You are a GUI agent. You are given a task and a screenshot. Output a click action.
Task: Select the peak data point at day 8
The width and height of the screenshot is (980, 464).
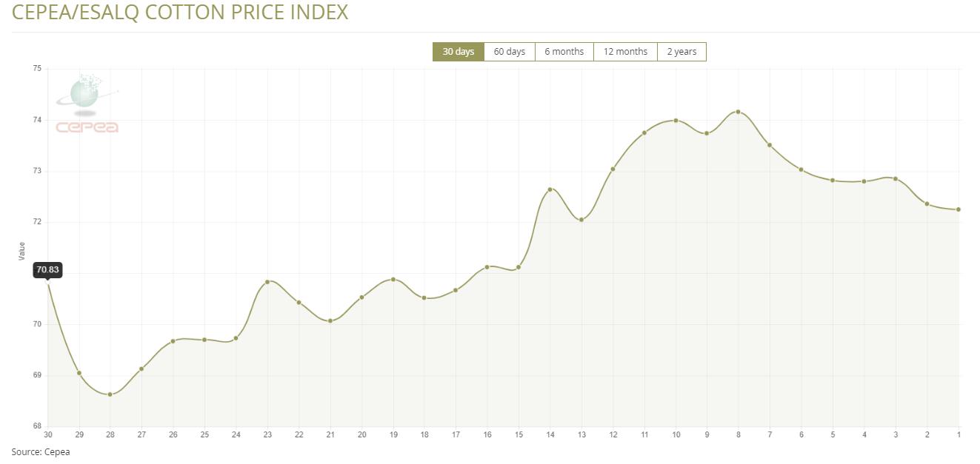point(738,112)
